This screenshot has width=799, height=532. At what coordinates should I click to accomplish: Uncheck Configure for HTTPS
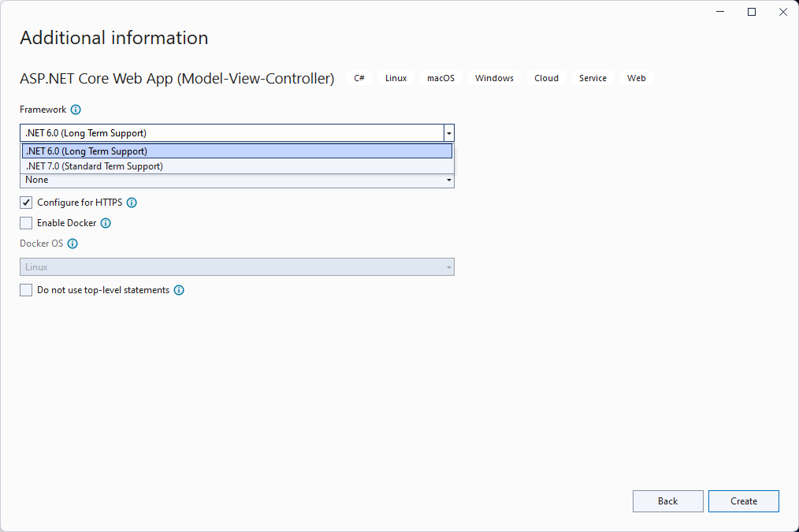[26, 203]
